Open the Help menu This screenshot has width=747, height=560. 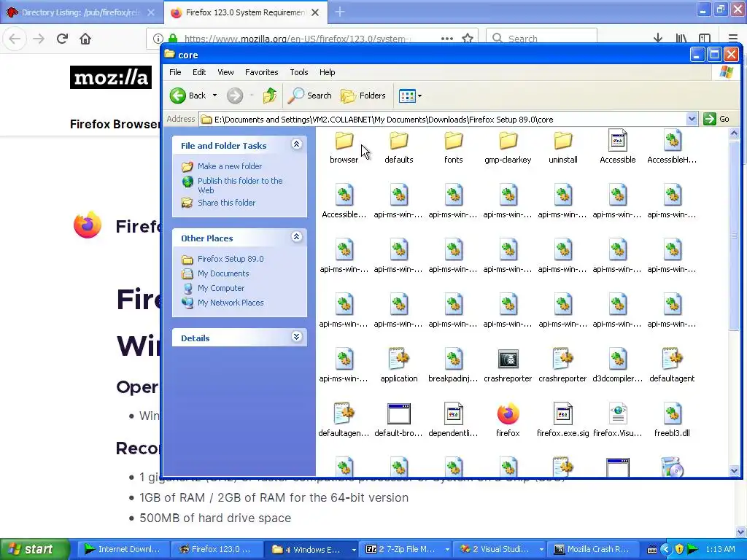(327, 72)
